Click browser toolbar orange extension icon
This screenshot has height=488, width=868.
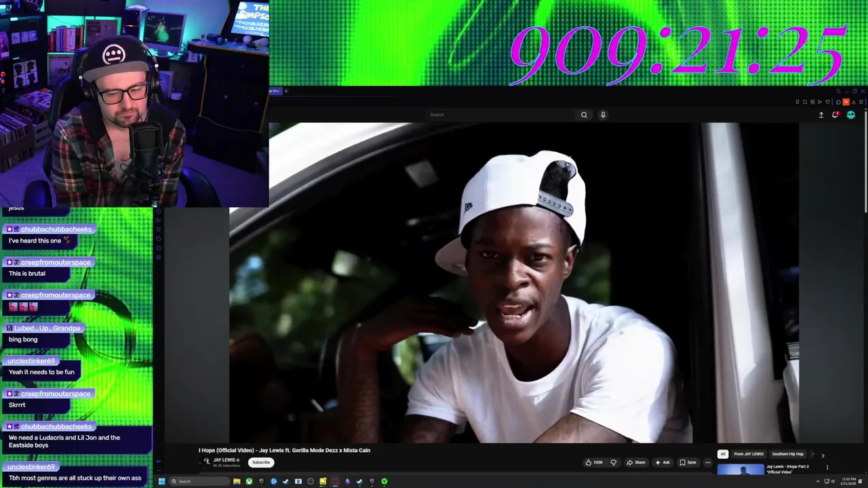(x=846, y=102)
